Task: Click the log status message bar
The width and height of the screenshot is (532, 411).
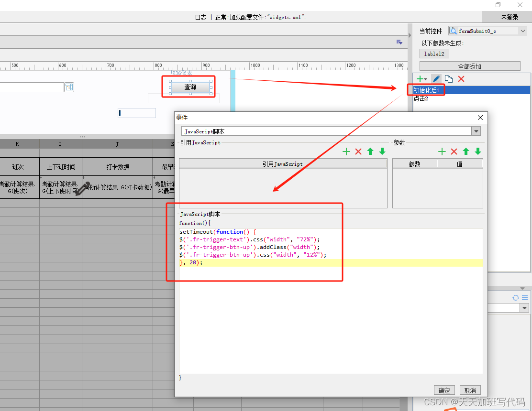Action: tap(250, 17)
